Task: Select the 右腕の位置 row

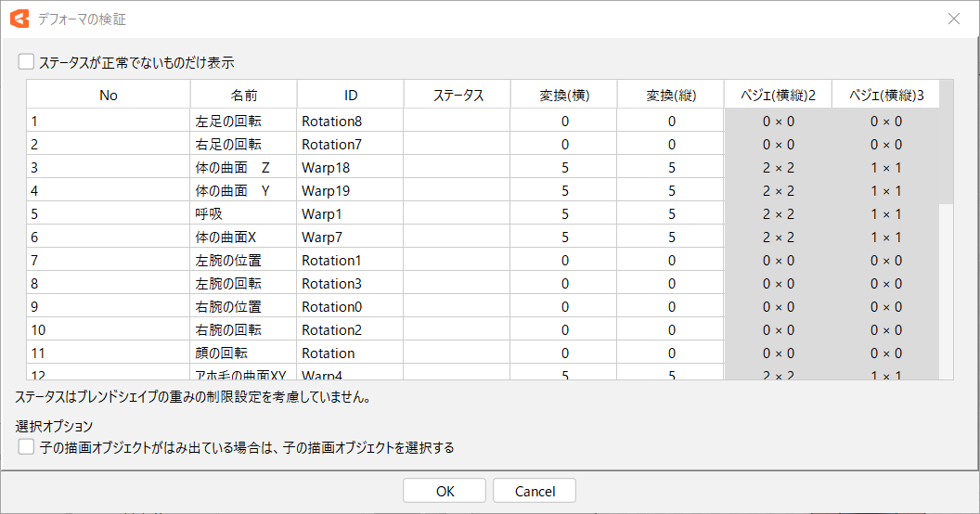Action: tap(228, 307)
